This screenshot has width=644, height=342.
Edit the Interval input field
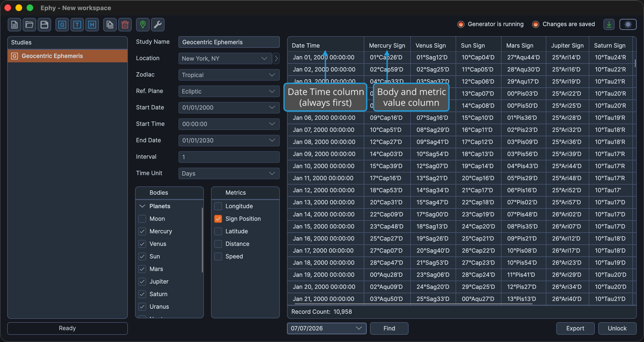point(229,157)
